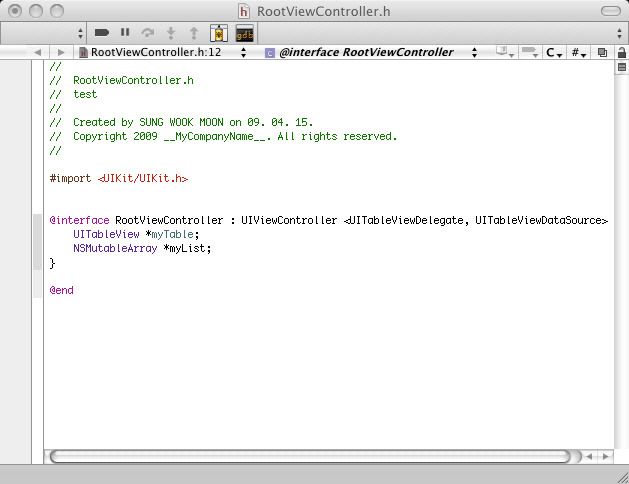629x484 pixels.
Task: Click the '#import' directive text
Action: pyautogui.click(x=70, y=178)
